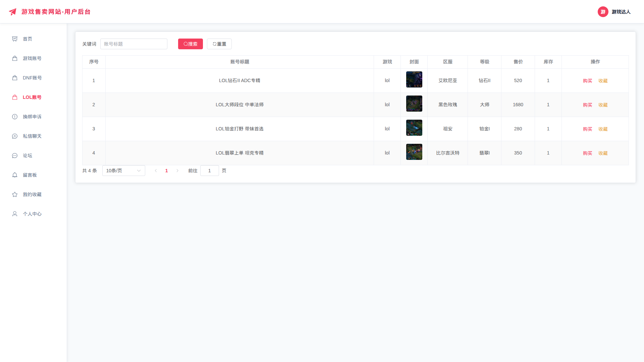644x362 pixels.
Task: Click 售价 column header
Action: point(518,62)
